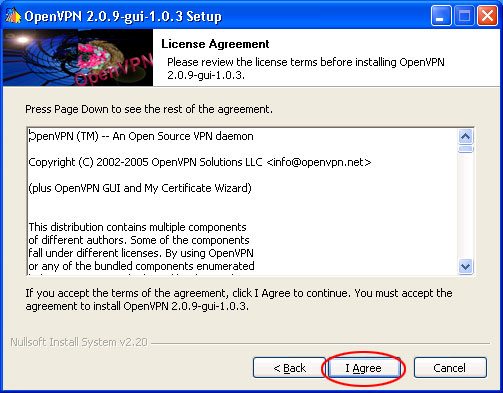Click 'This distribution contains multiple components' line

click(x=137, y=227)
